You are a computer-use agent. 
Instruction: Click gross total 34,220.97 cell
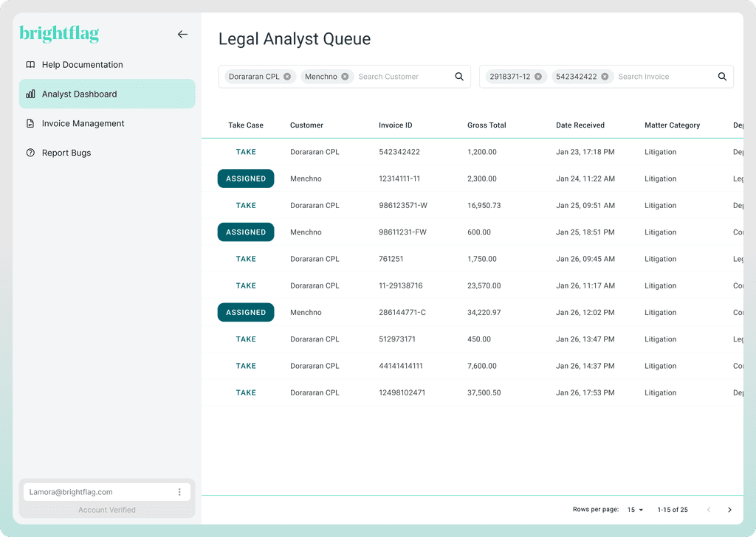[x=484, y=313]
